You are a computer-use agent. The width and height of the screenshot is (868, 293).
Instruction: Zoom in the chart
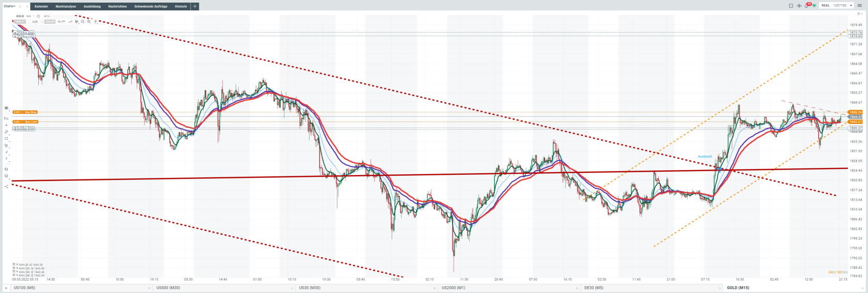tap(89, 22)
